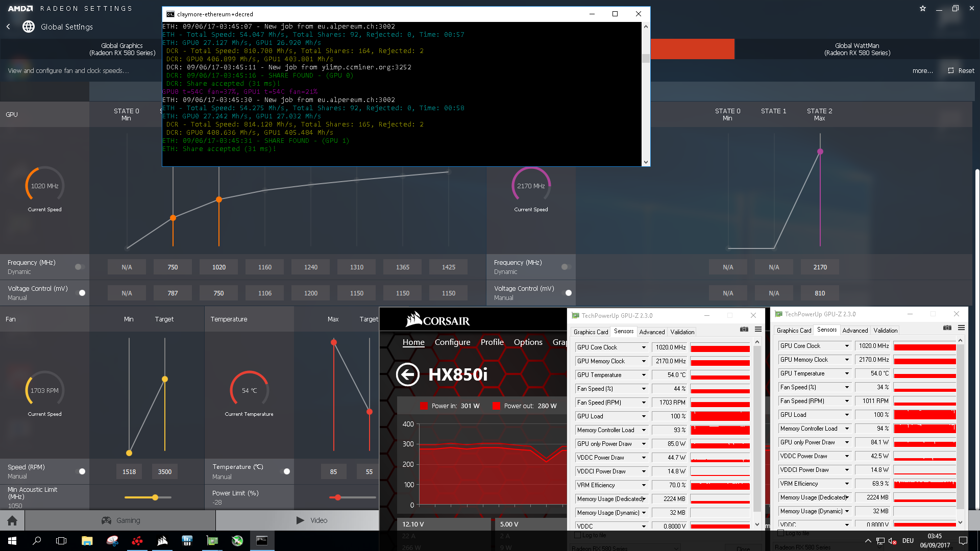This screenshot has width=980, height=551.
Task: Click the command prompt scrollbar down arrow
Action: click(646, 162)
